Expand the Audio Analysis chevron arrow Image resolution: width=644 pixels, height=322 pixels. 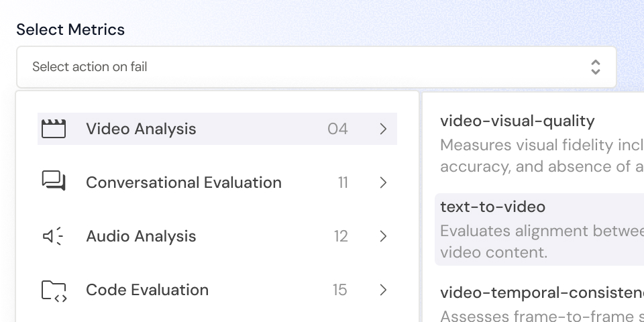tap(383, 236)
